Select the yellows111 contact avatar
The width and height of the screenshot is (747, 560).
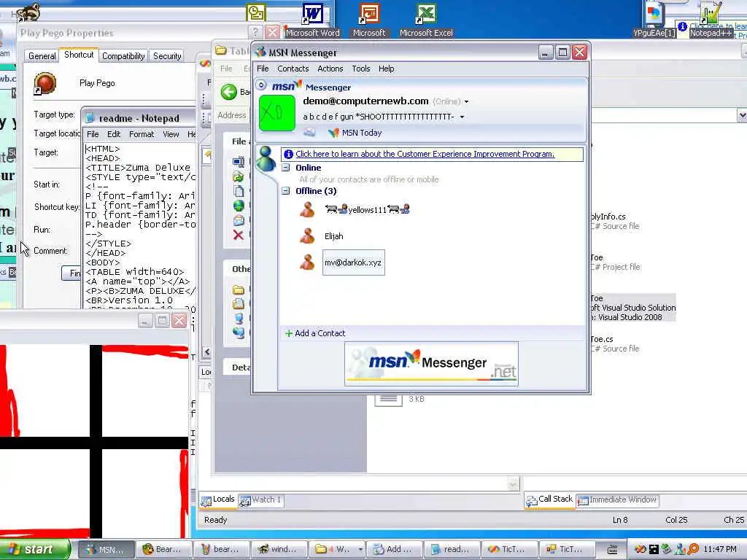(307, 209)
